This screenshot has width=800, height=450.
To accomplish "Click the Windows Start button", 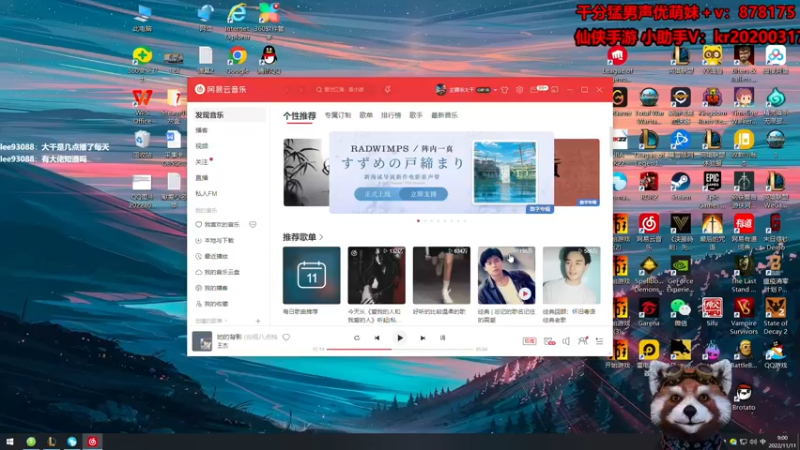I will (x=10, y=441).
